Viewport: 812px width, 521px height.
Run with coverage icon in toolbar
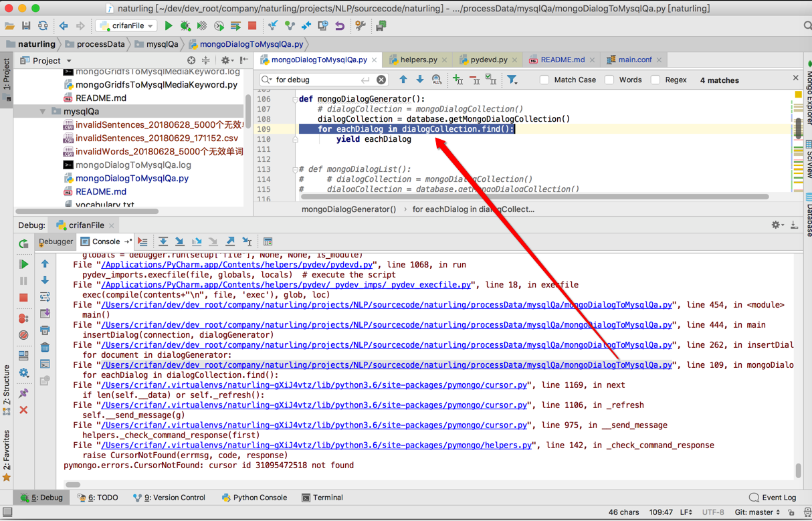202,26
